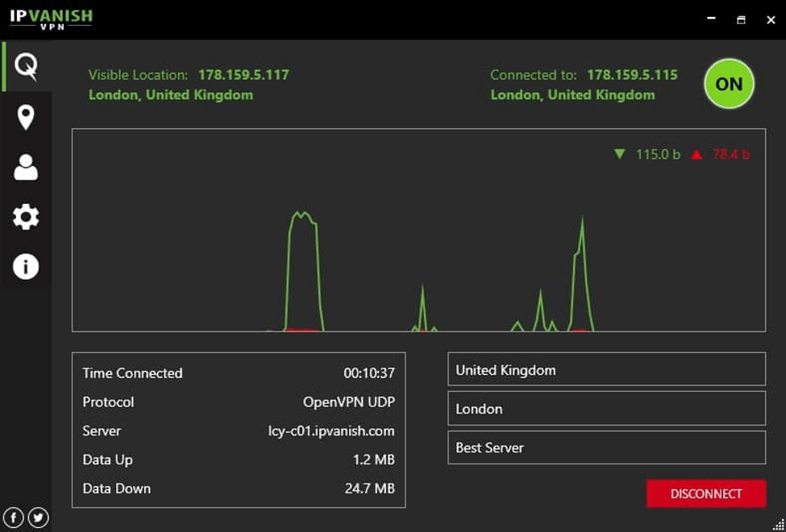Image resolution: width=786 pixels, height=532 pixels.
Task: Open the Facebook icon
Action: [x=14, y=517]
